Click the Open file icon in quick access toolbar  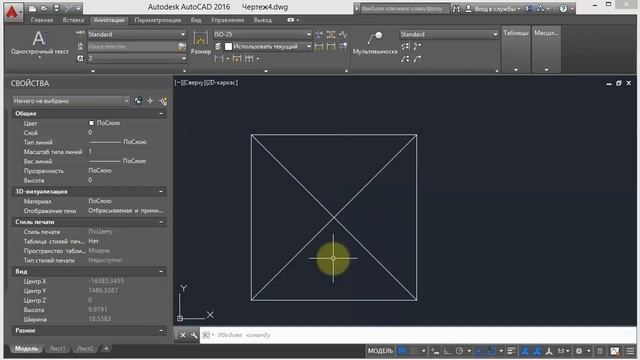click(x=44, y=8)
